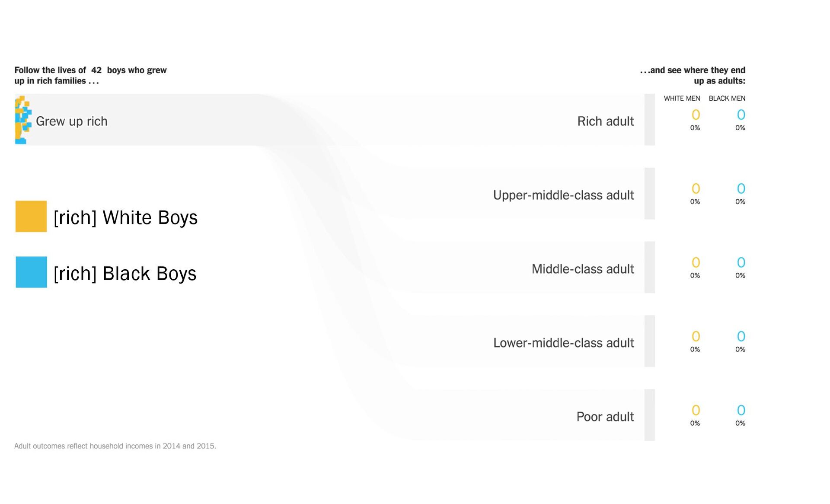Click the adult outcomes footnote text

[x=115, y=446]
